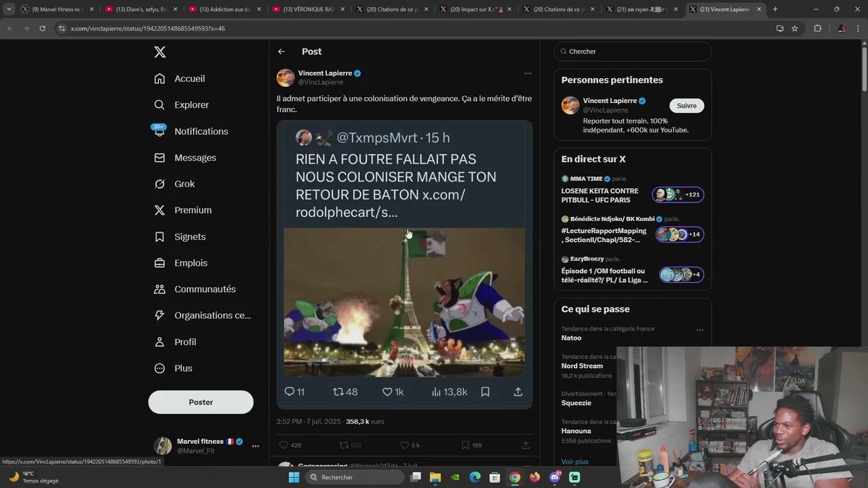Open Grok assistant
Image resolution: width=868 pixels, height=488 pixels.
point(174,184)
